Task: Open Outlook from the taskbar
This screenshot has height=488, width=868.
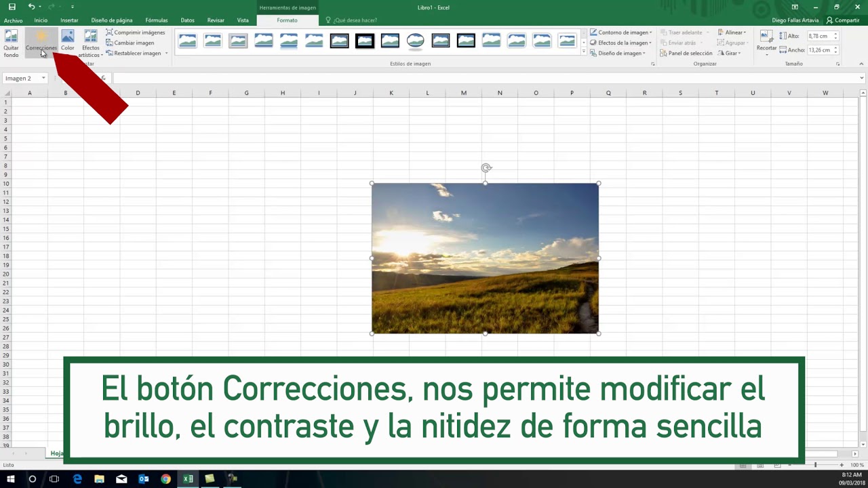Action: click(x=144, y=479)
